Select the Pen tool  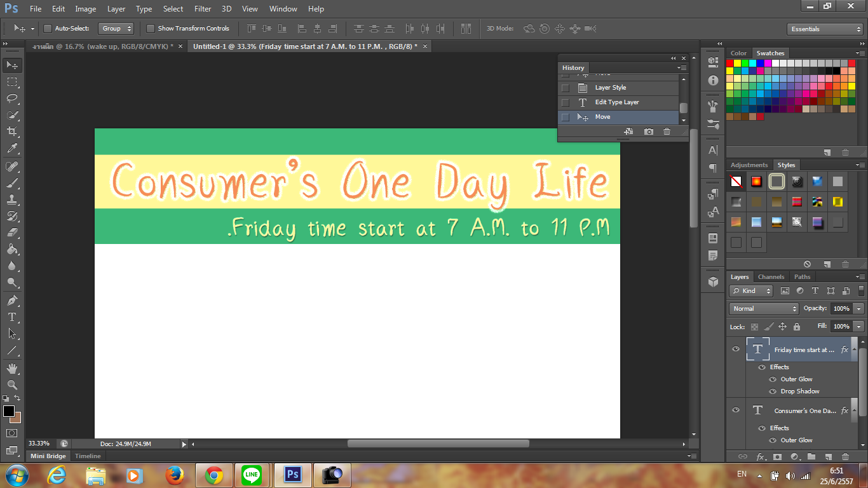pyautogui.click(x=12, y=300)
